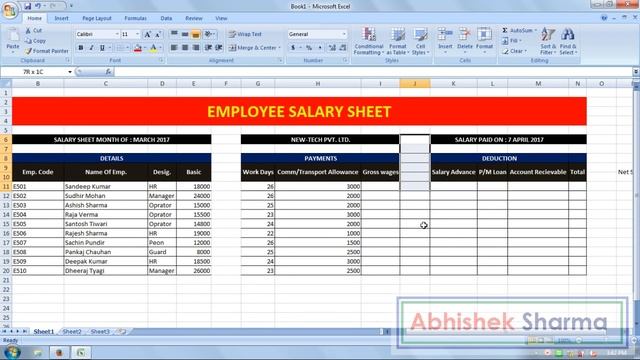Switch to the Data tab
The image size is (640, 360).
point(166,18)
